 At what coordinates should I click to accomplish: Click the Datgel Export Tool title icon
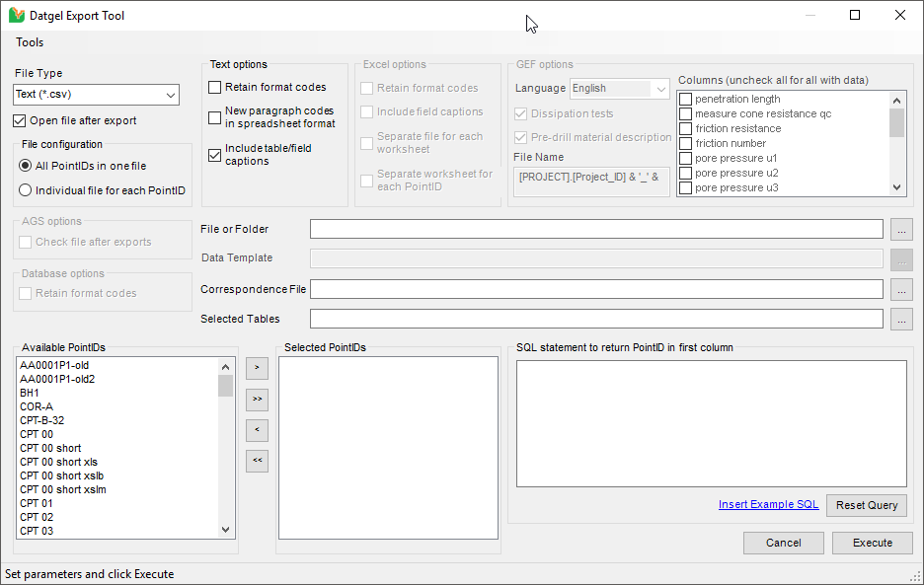tap(16, 16)
